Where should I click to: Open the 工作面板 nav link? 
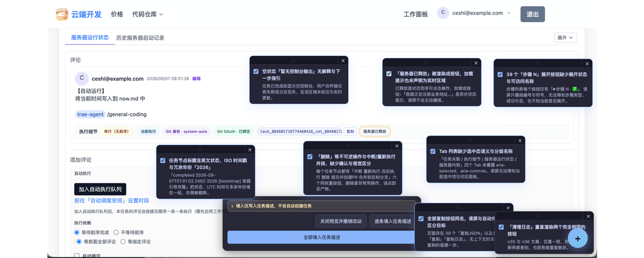pyautogui.click(x=416, y=14)
